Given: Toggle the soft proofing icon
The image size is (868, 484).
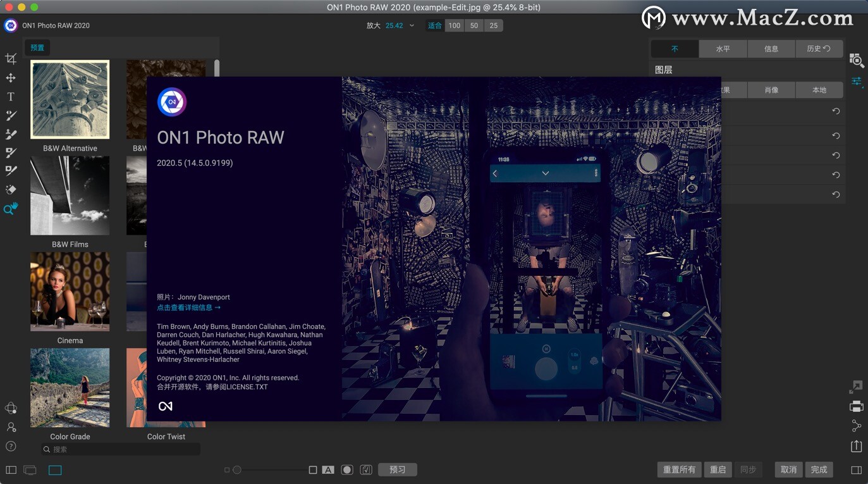Looking at the screenshot, I should click(x=366, y=470).
